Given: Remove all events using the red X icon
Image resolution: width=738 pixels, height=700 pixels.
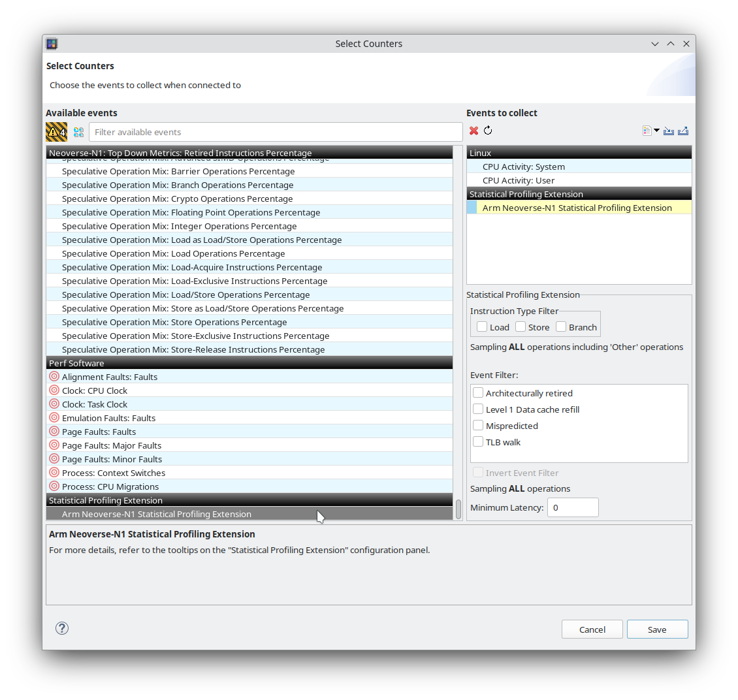Looking at the screenshot, I should (x=474, y=130).
